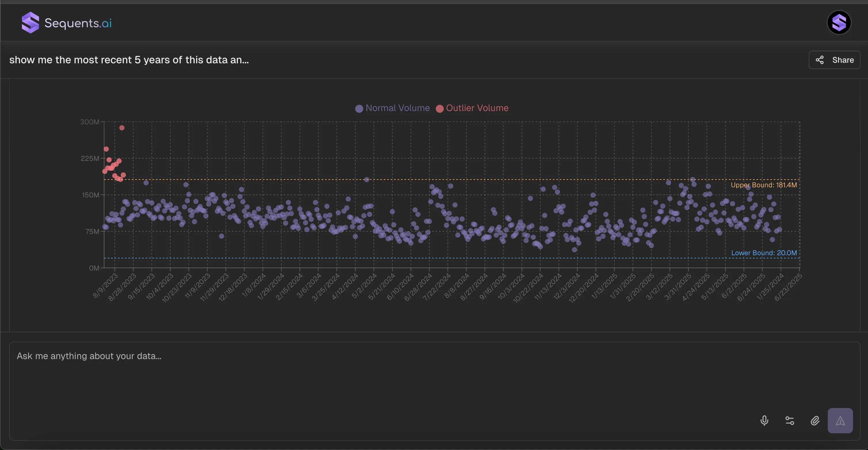The height and width of the screenshot is (450, 868).
Task: Click the Outlier Volume red legend dot
Action: pyautogui.click(x=440, y=108)
